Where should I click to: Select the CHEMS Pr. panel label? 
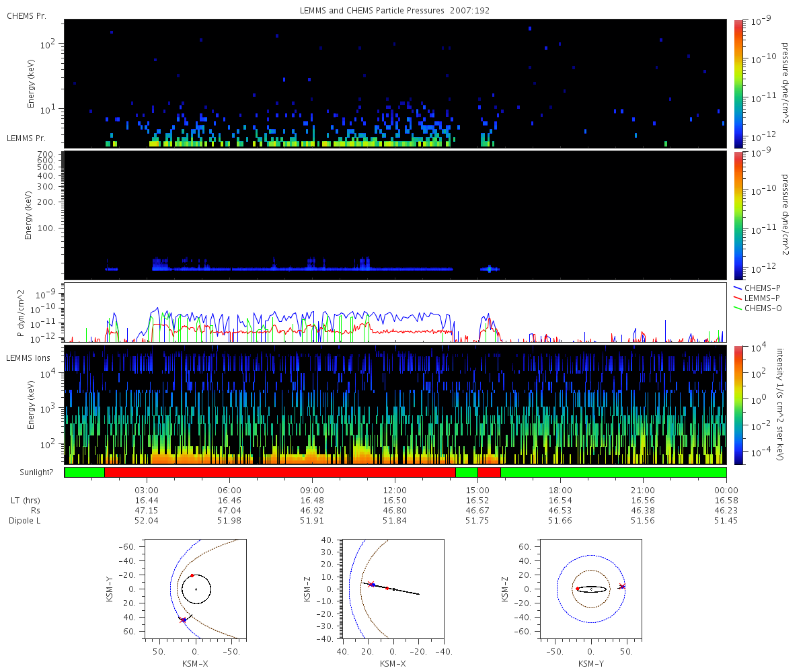(x=27, y=15)
